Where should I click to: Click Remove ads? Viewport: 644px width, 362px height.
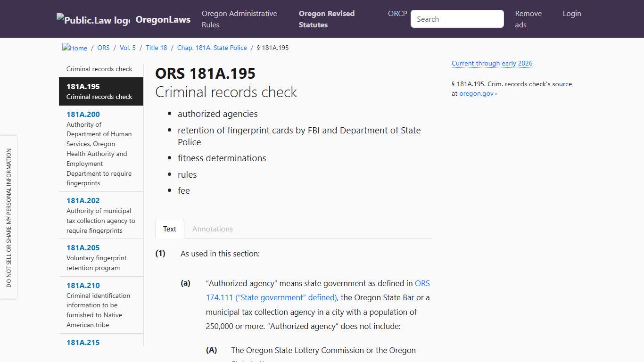click(528, 19)
